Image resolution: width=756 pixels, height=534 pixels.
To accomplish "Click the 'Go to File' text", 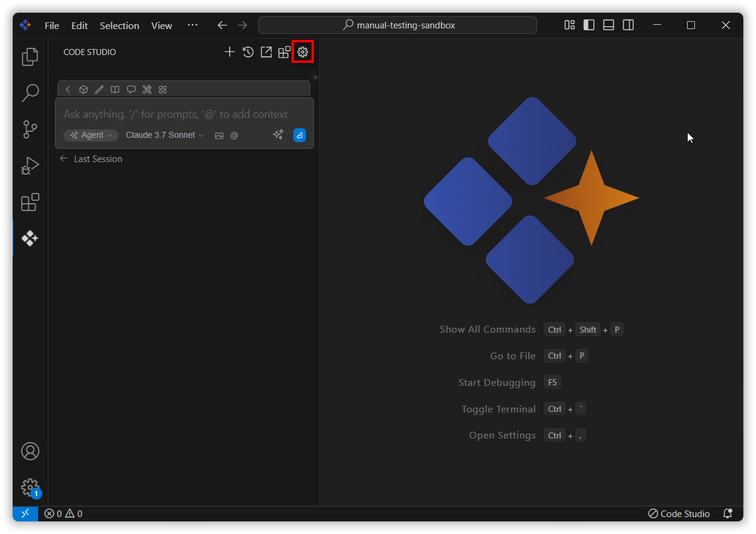I will pyautogui.click(x=513, y=356).
